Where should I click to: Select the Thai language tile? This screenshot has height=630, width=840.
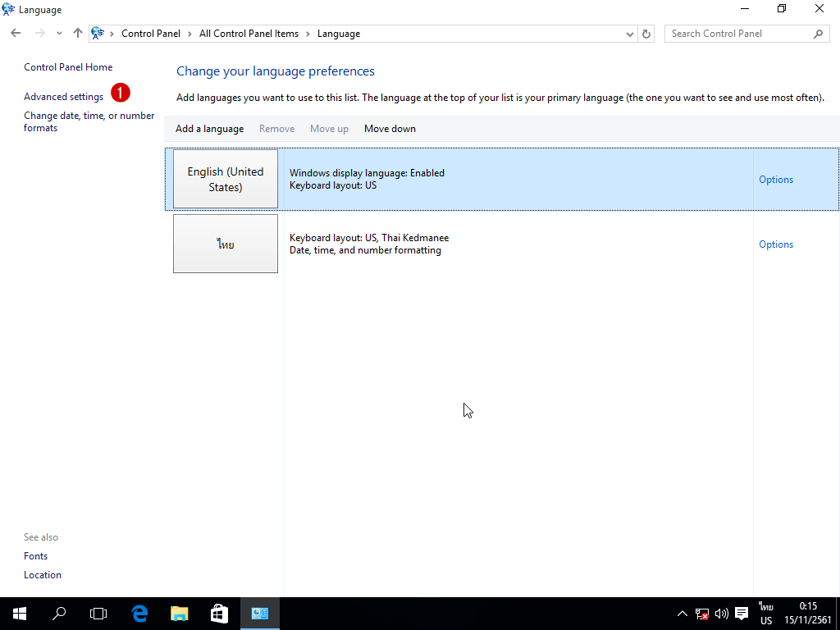click(226, 244)
